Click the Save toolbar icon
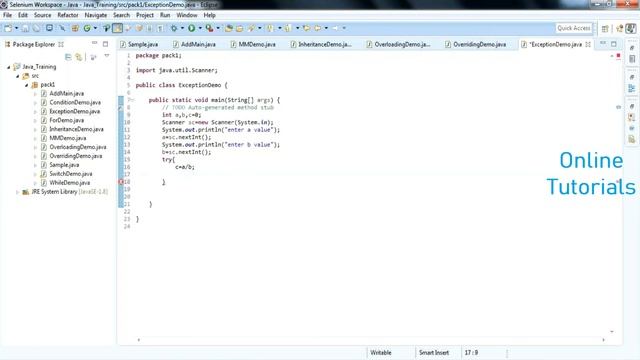This screenshot has width=640, height=360. 25,28
